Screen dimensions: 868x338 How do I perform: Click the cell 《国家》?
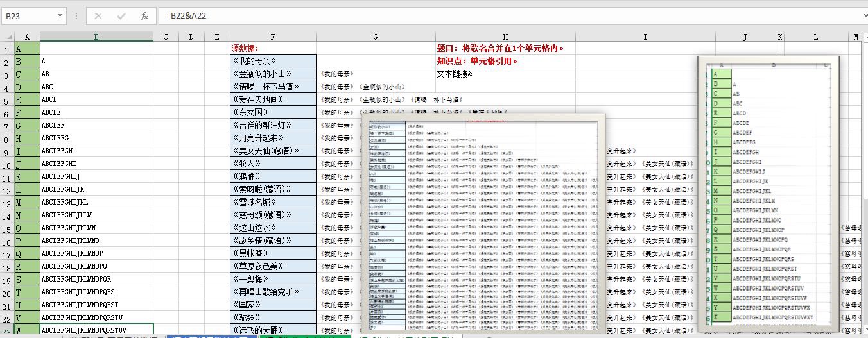tap(273, 305)
